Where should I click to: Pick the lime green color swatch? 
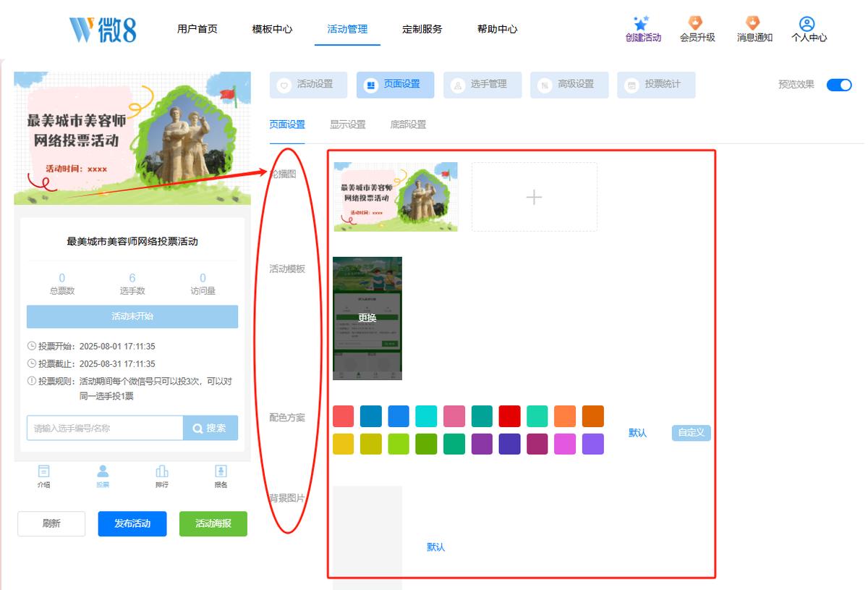pos(399,444)
